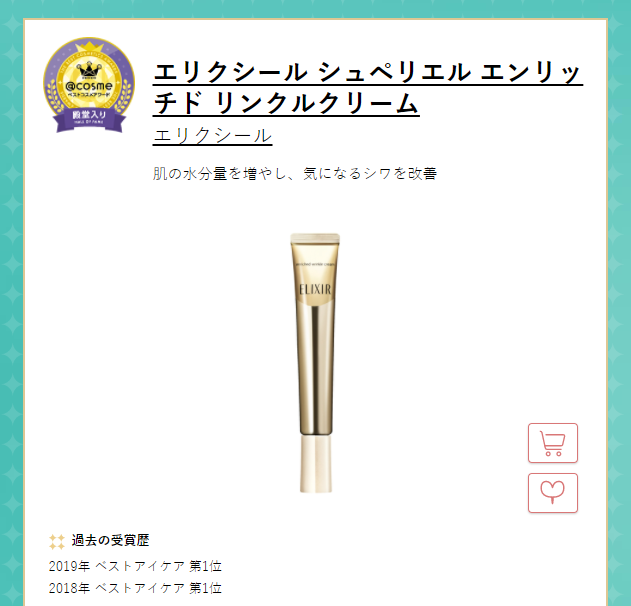Click the @cosme text inside the badge

[x=89, y=85]
